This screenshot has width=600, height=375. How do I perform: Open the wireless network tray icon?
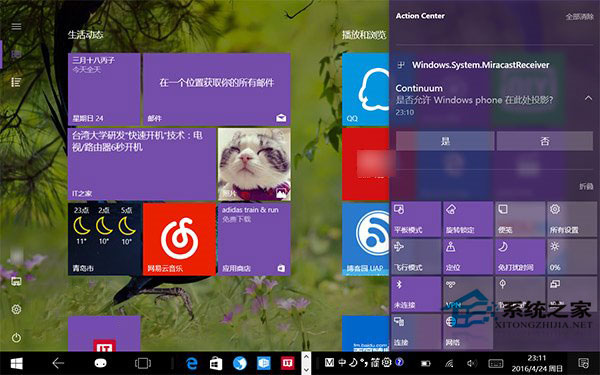click(450, 363)
